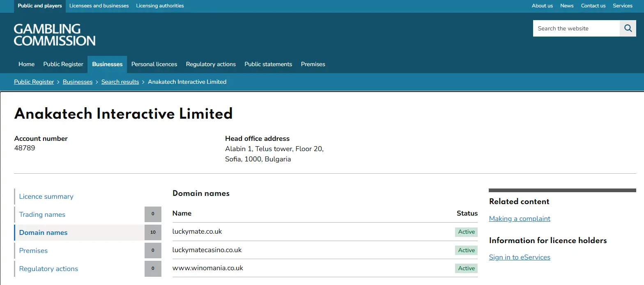The image size is (644, 285).
Task: Open Licensing authorities section
Action: [160, 6]
